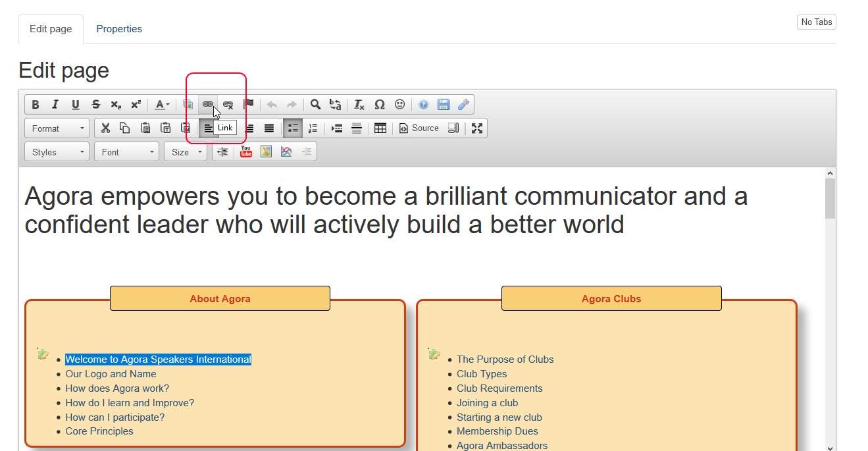Click the Undo arrow
This screenshot has height=451, width=868.
[x=272, y=105]
